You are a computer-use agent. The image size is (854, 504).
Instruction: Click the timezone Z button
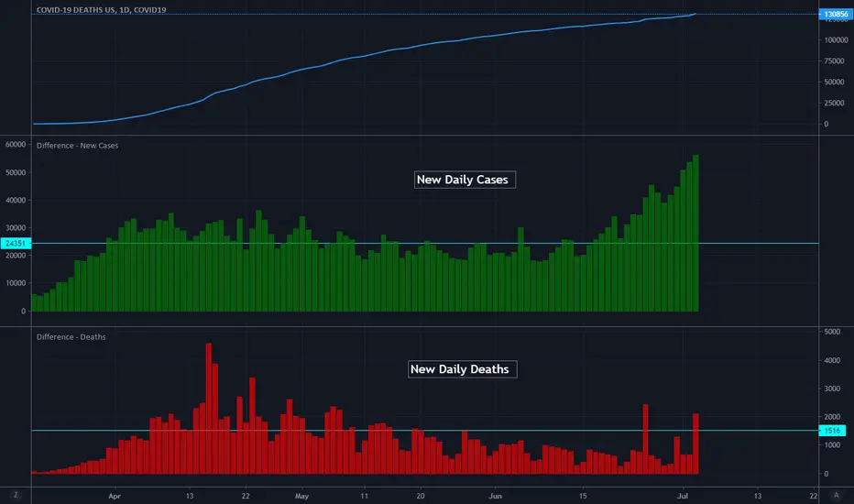pos(16,495)
